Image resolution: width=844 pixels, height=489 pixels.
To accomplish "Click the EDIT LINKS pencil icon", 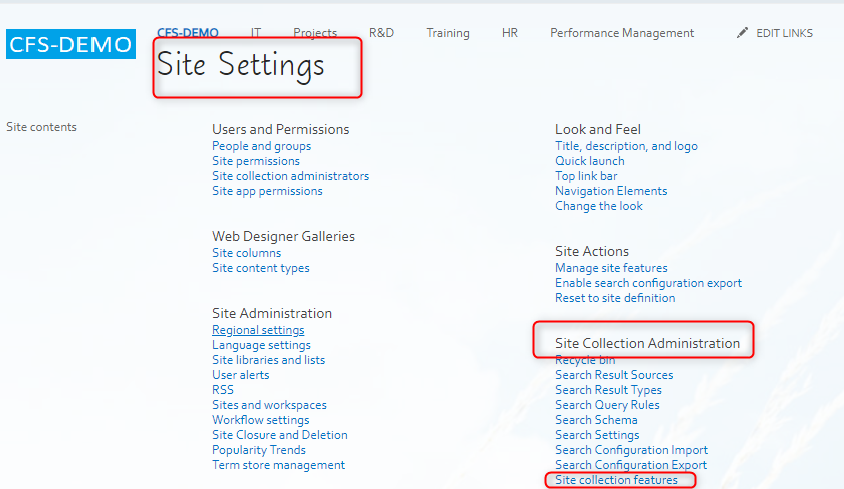I will (x=742, y=33).
